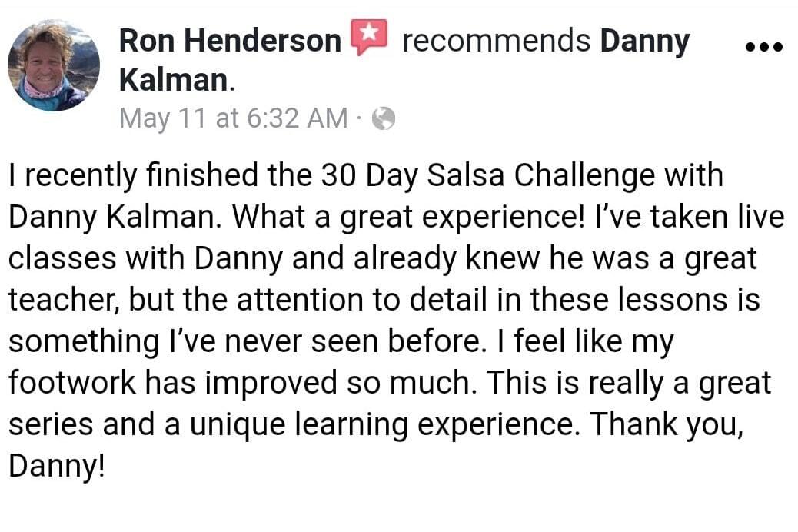Click the globe public privacy icon
The width and height of the screenshot is (798, 532).
pyautogui.click(x=384, y=119)
